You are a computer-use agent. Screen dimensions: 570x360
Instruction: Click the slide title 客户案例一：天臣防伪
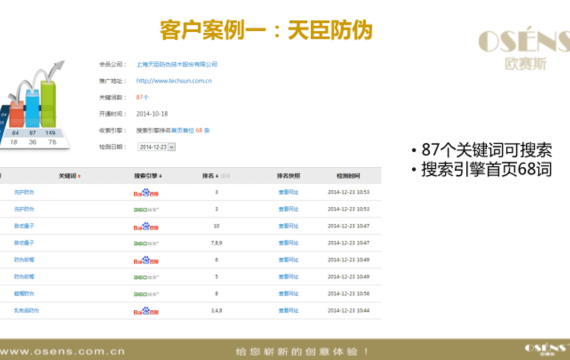[x=266, y=30]
